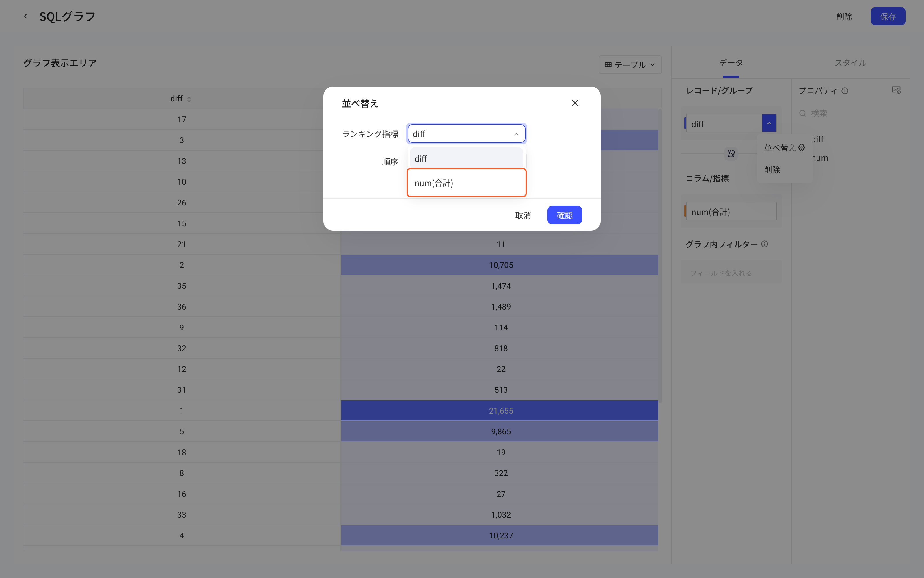924x578 pixels.
Task: Click the 322 table cell
Action: tap(500, 473)
